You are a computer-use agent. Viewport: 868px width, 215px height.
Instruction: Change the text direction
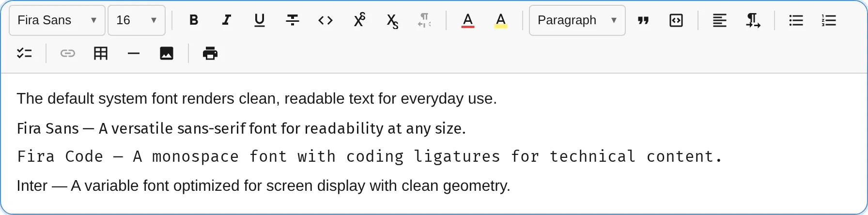click(x=753, y=20)
